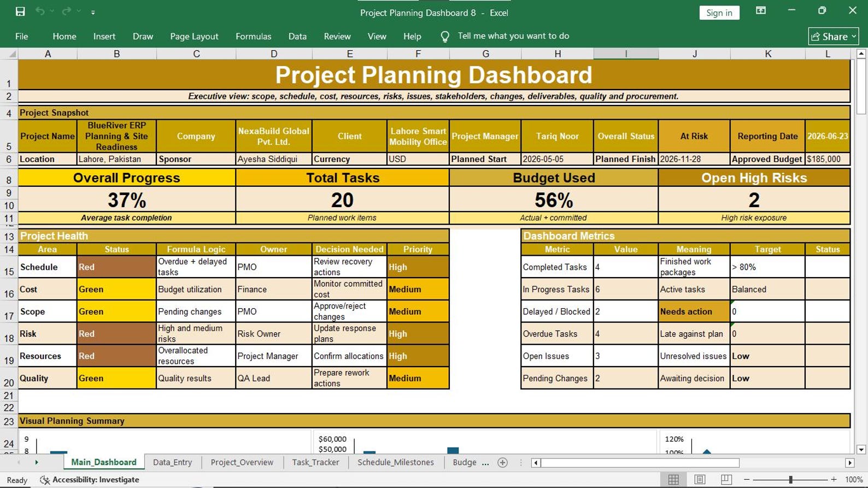The height and width of the screenshot is (488, 868).
Task: Click the vertical scrollbar up arrow
Action: [861, 54]
